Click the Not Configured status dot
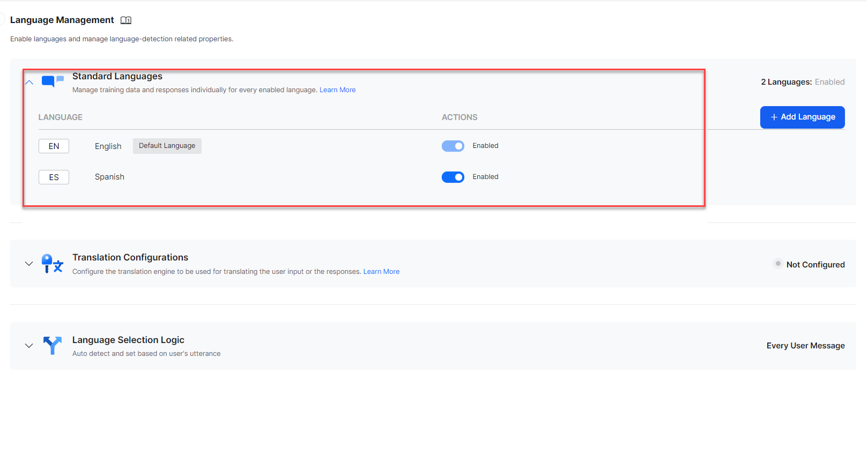 [778, 264]
